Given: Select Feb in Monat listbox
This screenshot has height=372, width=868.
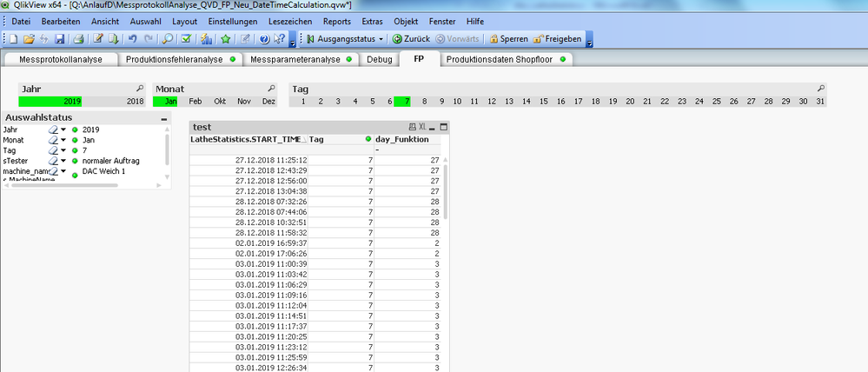Looking at the screenshot, I should point(195,102).
